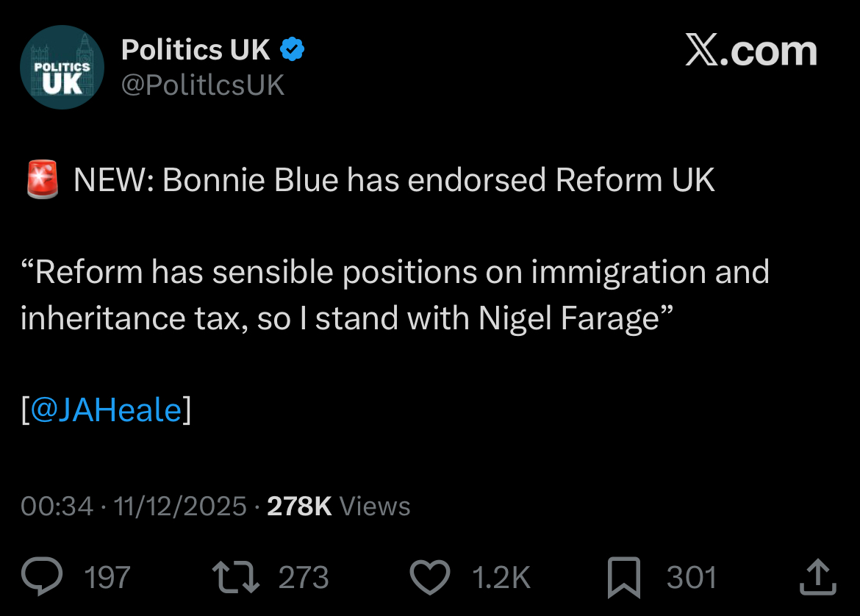Viewport: 860px width, 616px height.
Task: Click the quoted Nigel Farage statement text
Action: pos(394,295)
